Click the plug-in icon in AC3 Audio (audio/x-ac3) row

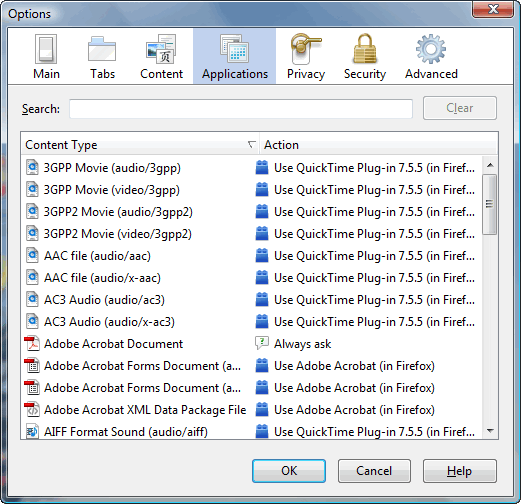(x=262, y=322)
